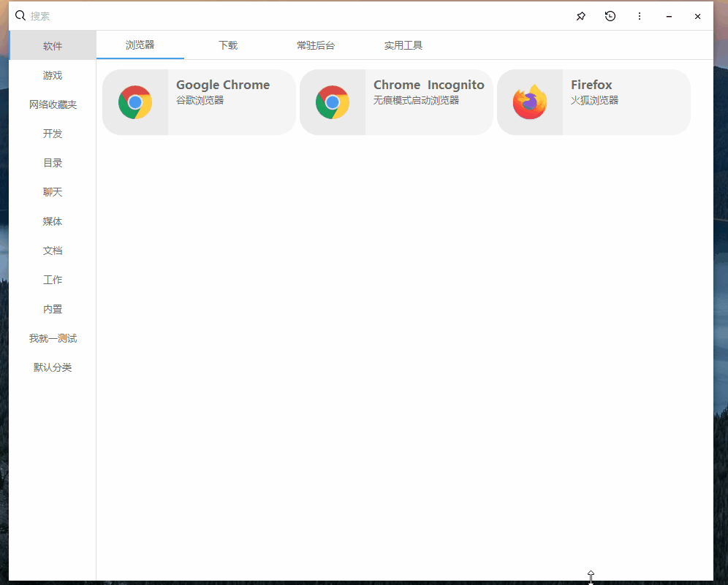Close the launcher window
728x585 pixels.
click(x=697, y=16)
